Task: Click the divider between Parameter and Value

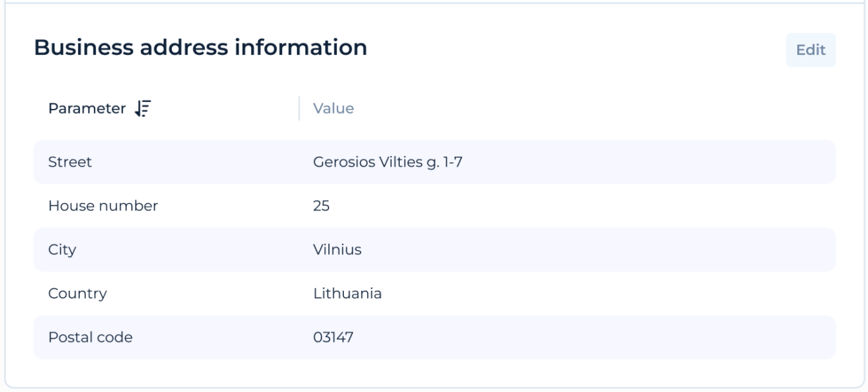Action: [x=300, y=109]
